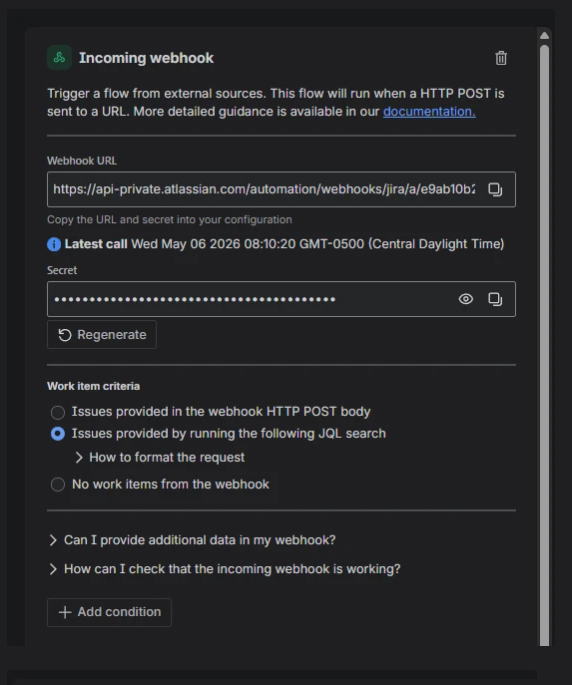Open the documentation link

pos(429,112)
